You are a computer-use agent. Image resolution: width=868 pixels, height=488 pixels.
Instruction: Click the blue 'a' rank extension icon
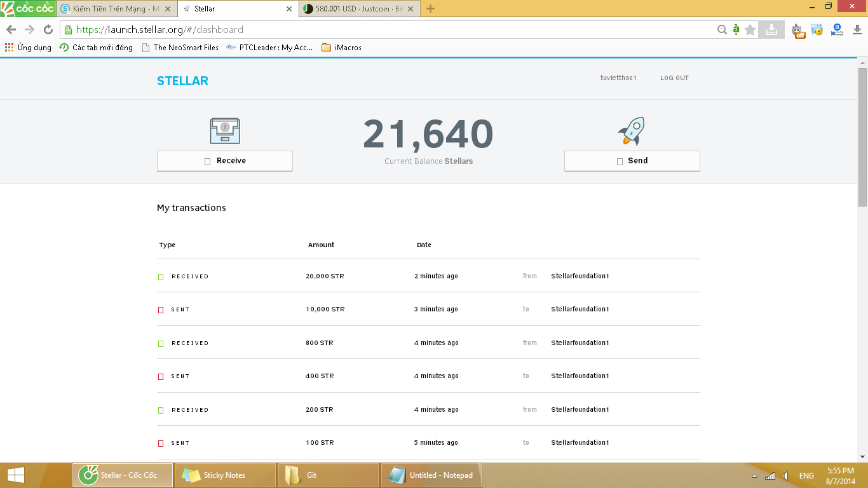click(x=837, y=29)
